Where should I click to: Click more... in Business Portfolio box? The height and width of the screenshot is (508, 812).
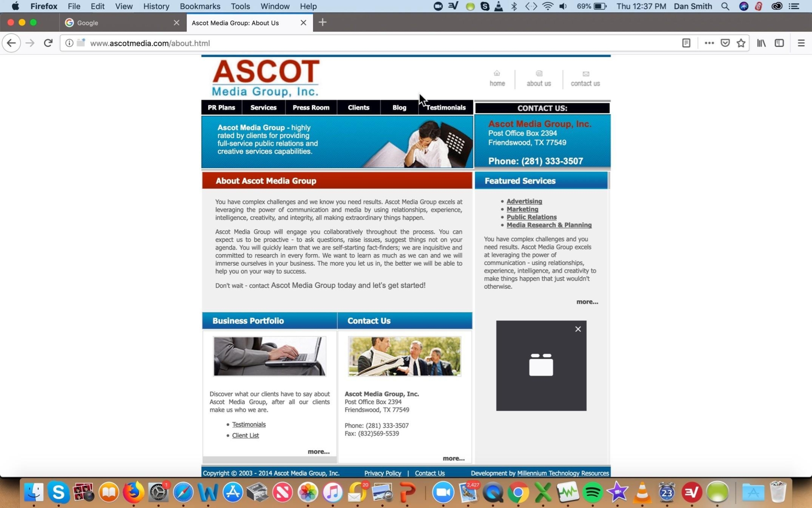click(x=319, y=451)
